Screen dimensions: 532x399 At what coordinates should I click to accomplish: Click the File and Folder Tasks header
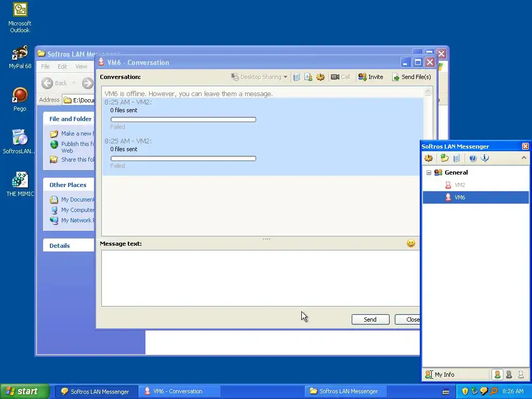(x=69, y=119)
